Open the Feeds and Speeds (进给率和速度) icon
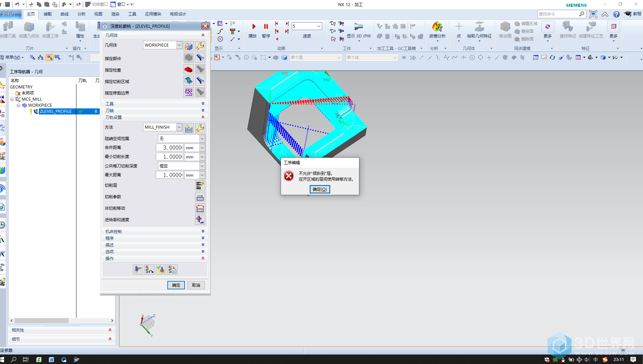The image size is (643, 364). click(x=200, y=220)
